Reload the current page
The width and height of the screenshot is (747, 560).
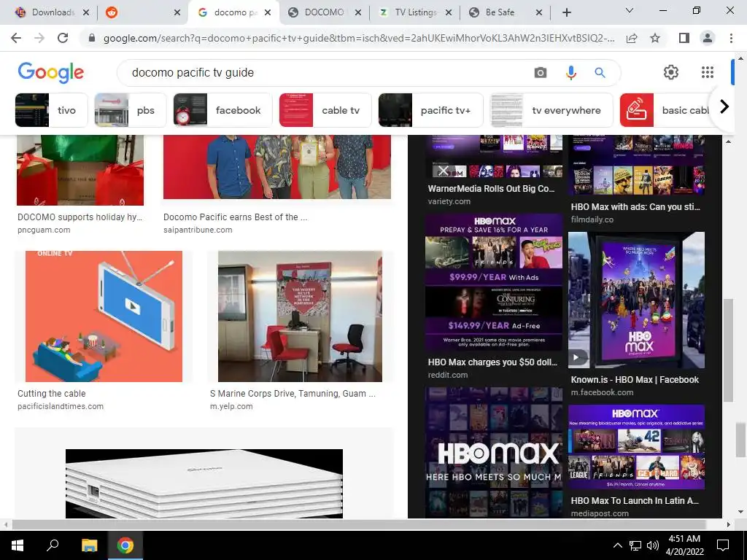(63, 38)
